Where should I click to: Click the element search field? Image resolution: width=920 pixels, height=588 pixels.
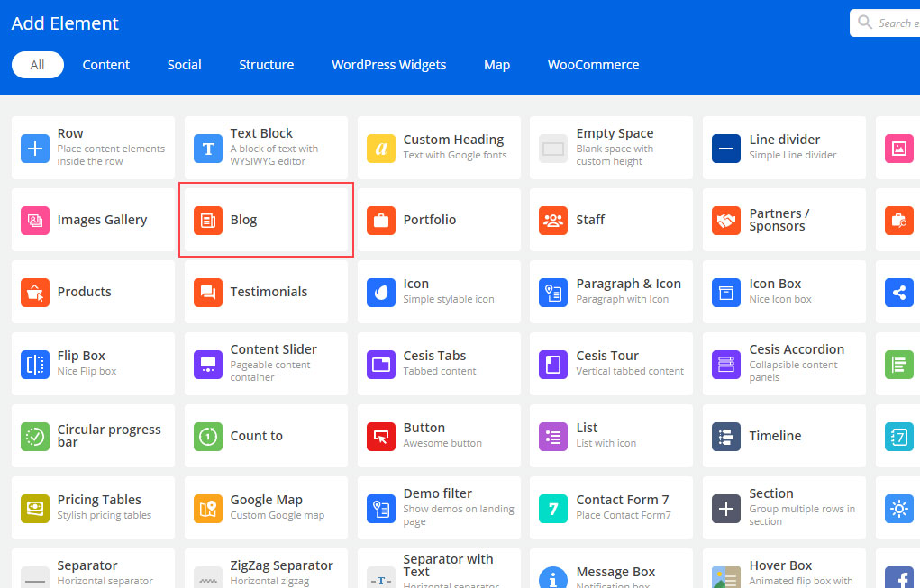pyautogui.click(x=892, y=23)
